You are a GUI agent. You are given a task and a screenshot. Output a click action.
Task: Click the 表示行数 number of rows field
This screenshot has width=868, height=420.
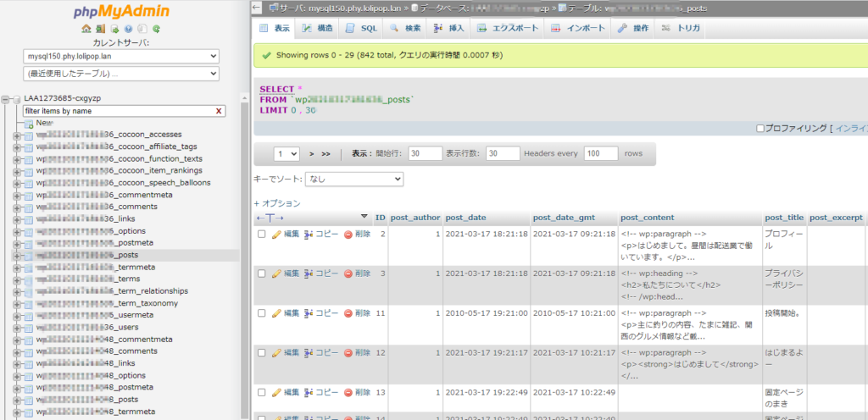coord(503,154)
